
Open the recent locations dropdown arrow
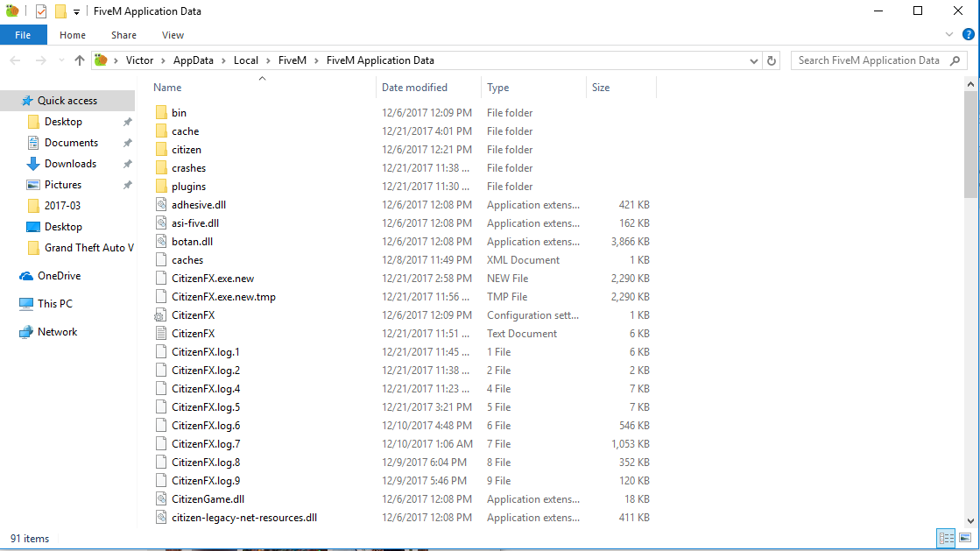(x=61, y=60)
